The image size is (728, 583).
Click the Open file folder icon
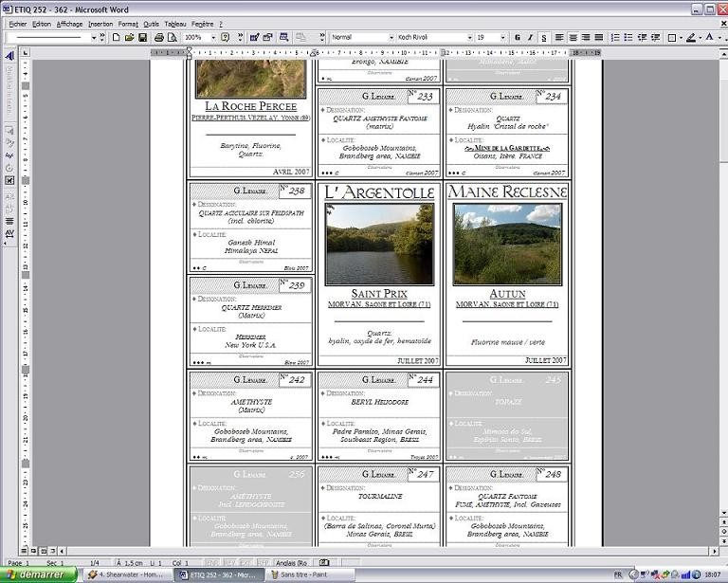tap(129, 37)
